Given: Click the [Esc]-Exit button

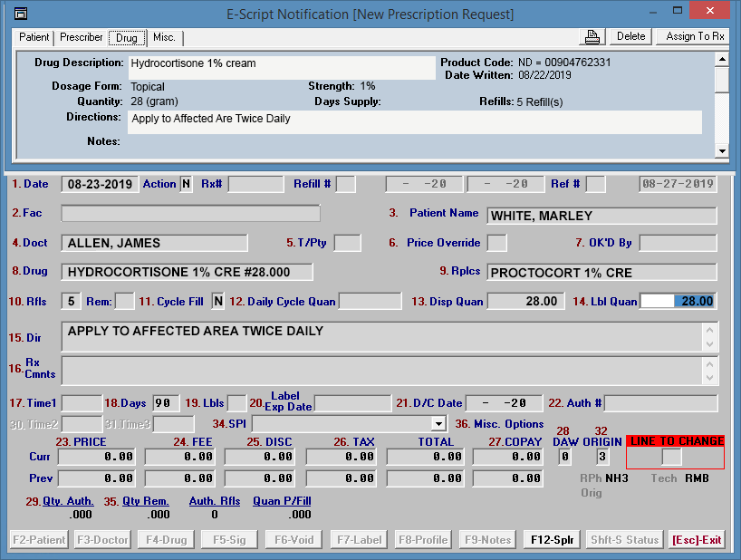Looking at the screenshot, I should click(x=697, y=540).
